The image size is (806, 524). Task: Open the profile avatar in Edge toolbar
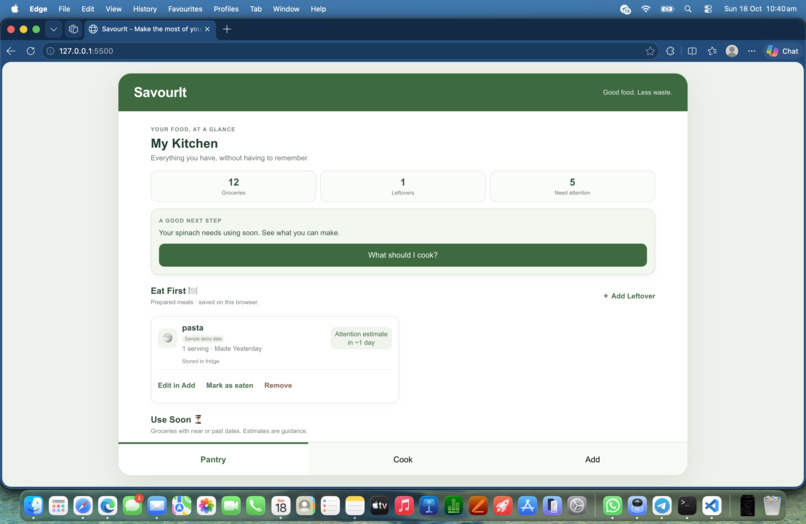732,51
